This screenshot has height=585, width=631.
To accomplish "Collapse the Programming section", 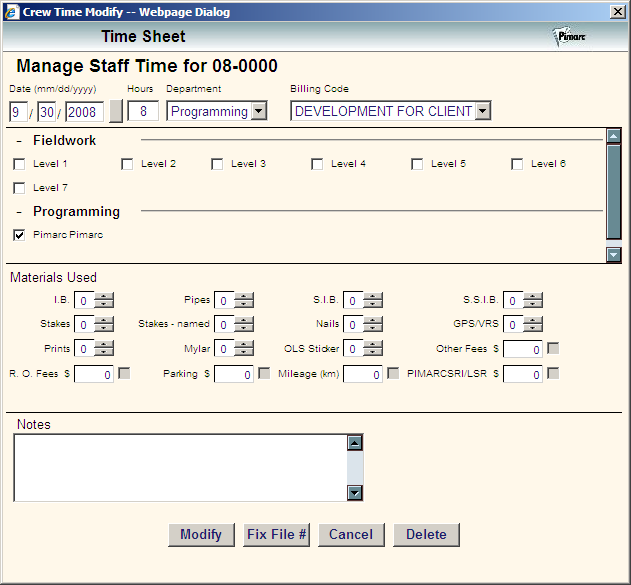I will tap(19, 212).
